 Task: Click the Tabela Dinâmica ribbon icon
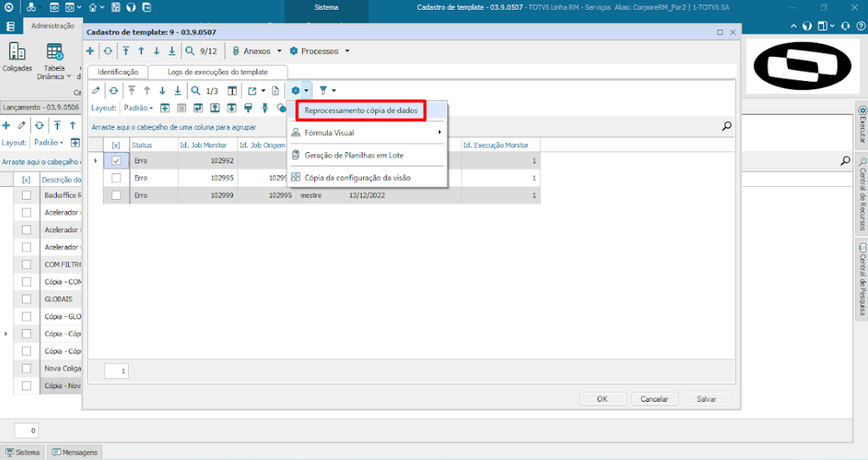pos(54,57)
